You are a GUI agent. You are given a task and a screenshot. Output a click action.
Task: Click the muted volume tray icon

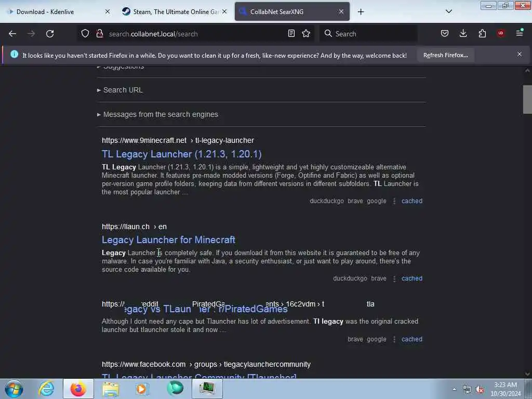(480, 390)
